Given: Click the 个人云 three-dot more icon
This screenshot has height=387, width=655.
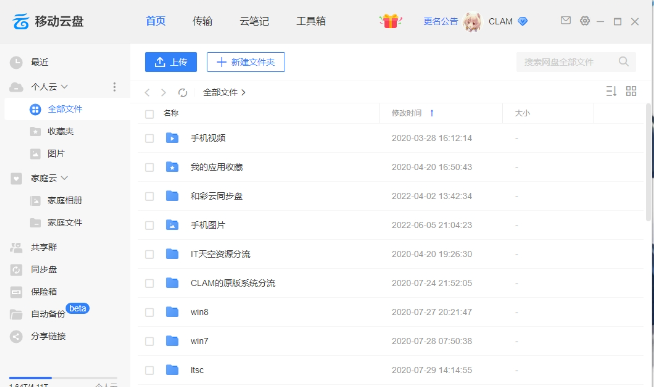Looking at the screenshot, I should click(114, 87).
